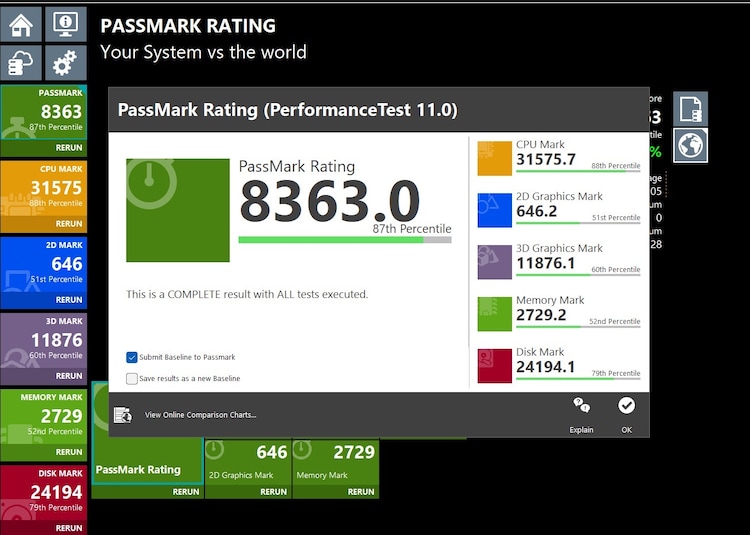Select the 3D MARK tile in left sidebar
Screen dimensions: 750x535
click(x=43, y=341)
